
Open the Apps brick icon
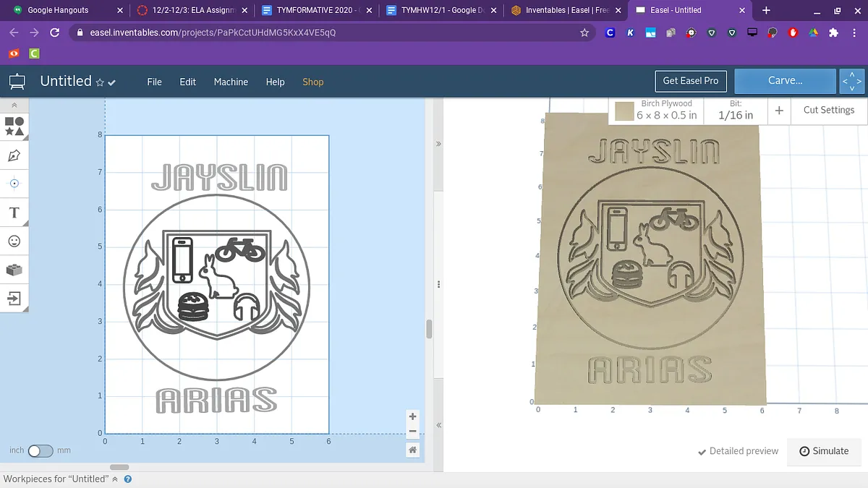tap(14, 270)
